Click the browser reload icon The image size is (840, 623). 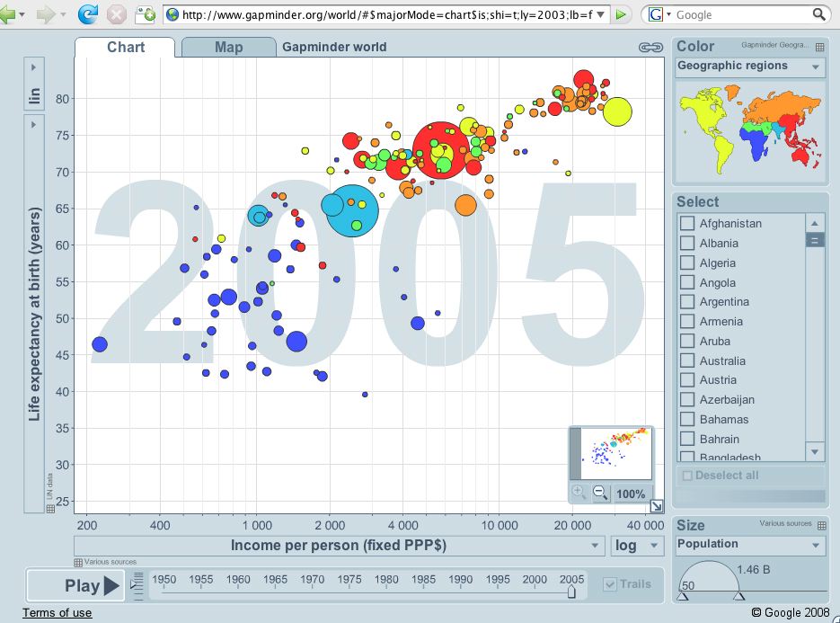pyautogui.click(x=88, y=14)
